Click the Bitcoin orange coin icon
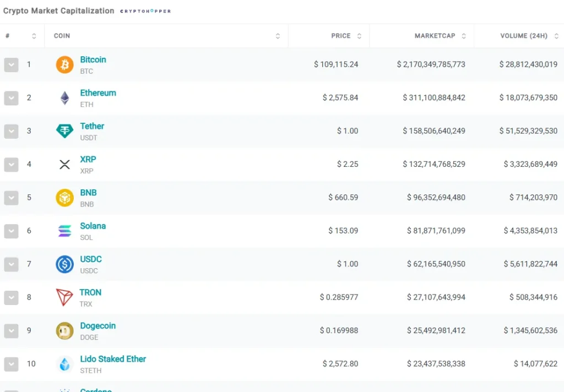Viewport: 564px width, 392px height. tap(64, 65)
